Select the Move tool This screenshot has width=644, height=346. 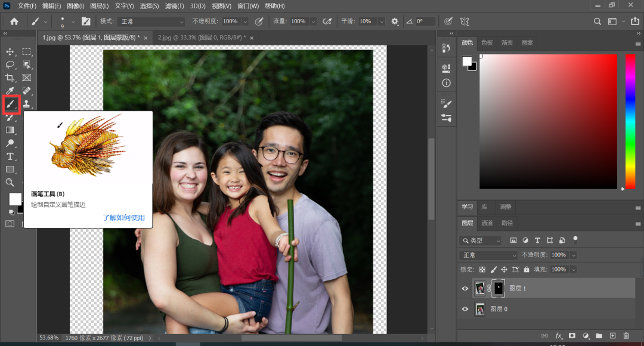[x=10, y=52]
